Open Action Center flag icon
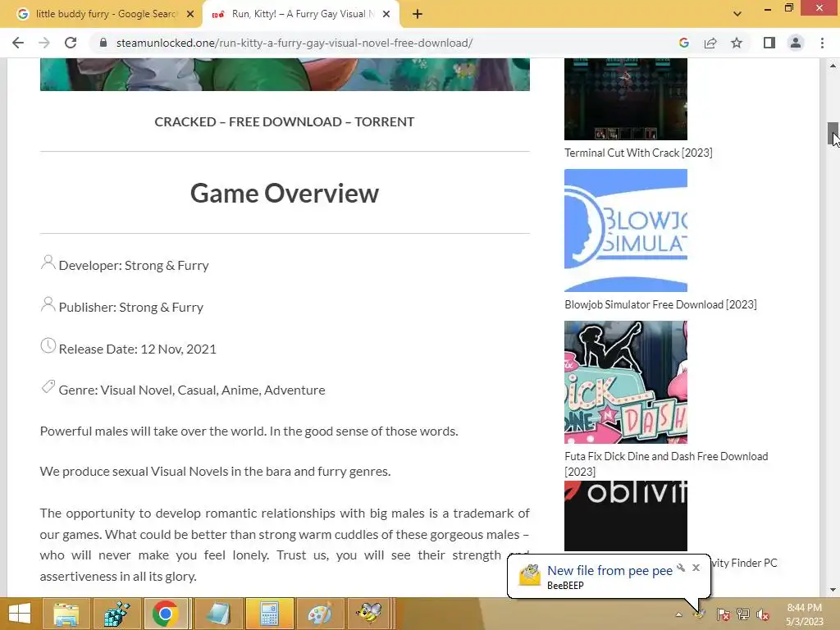840x630 pixels. [723, 614]
